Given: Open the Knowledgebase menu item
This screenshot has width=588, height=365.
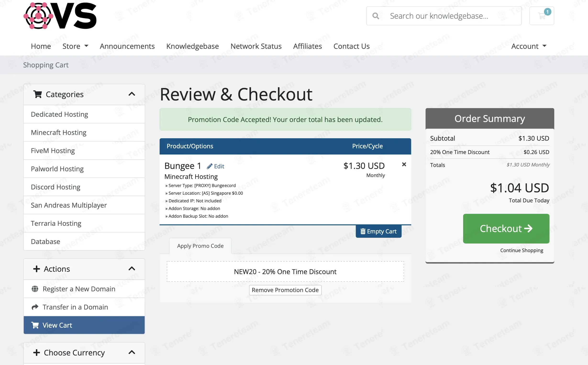Looking at the screenshot, I should click(192, 46).
